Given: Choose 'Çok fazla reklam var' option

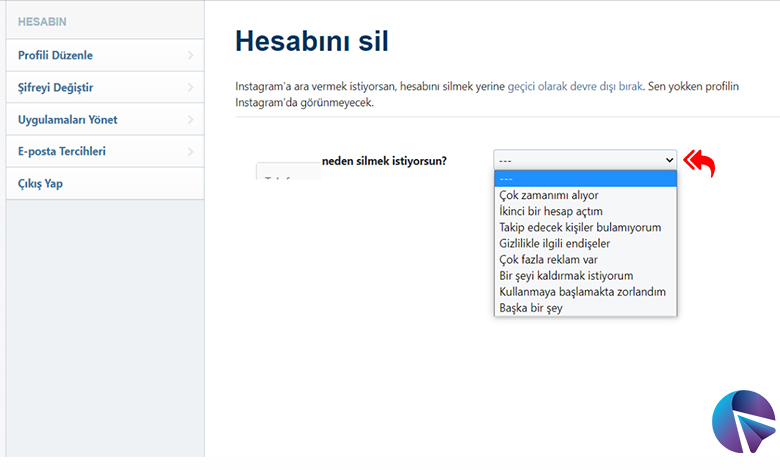Looking at the screenshot, I should coord(547,260).
